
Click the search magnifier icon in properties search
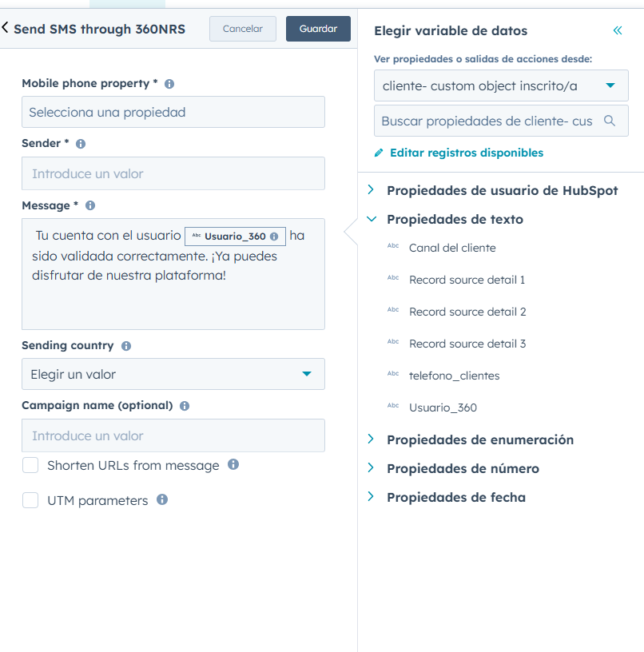click(610, 121)
